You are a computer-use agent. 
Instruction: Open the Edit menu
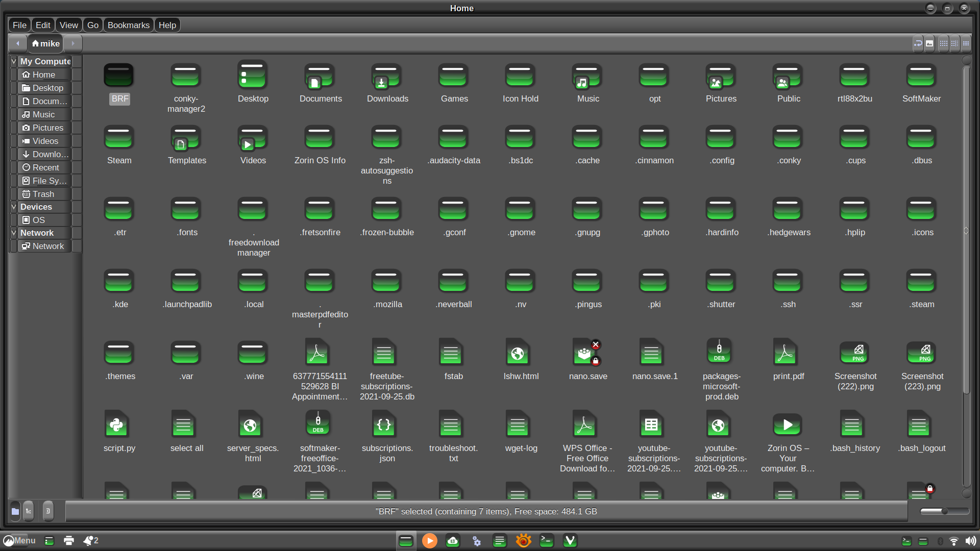click(x=43, y=25)
